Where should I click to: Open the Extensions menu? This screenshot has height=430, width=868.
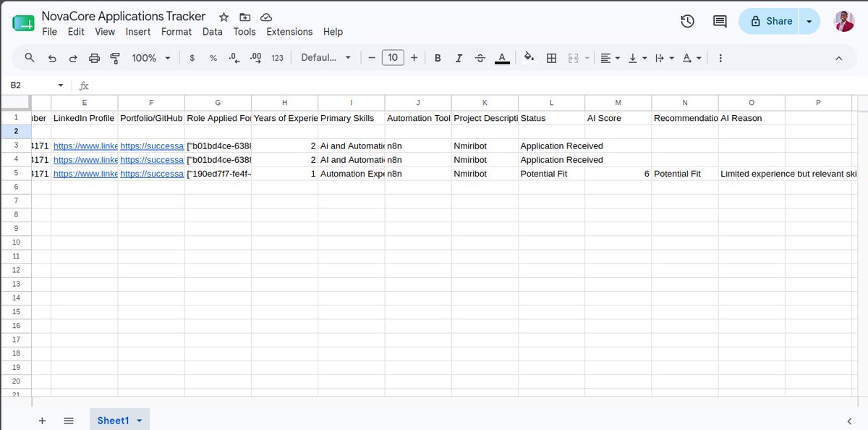click(x=289, y=32)
